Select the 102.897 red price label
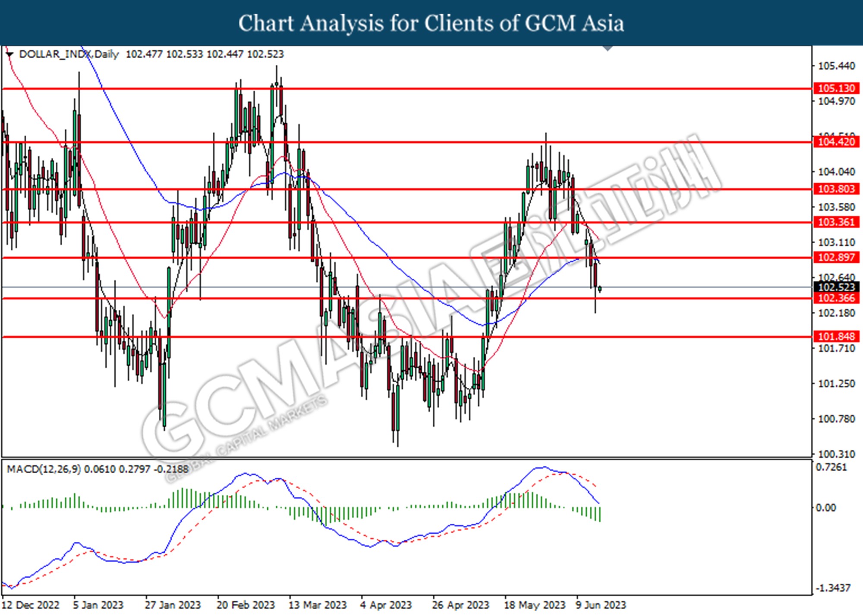Screen dimensions: 863x616 click(x=836, y=258)
